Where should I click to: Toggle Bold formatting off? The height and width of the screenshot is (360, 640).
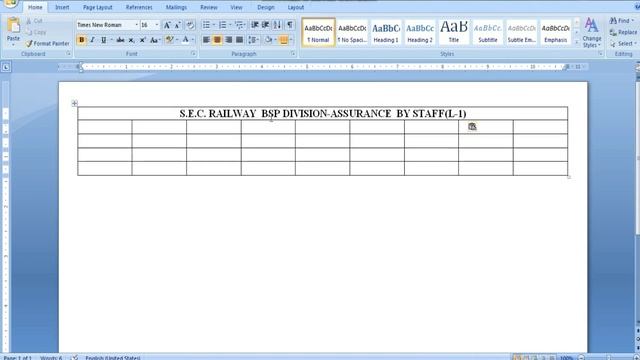(x=82, y=40)
